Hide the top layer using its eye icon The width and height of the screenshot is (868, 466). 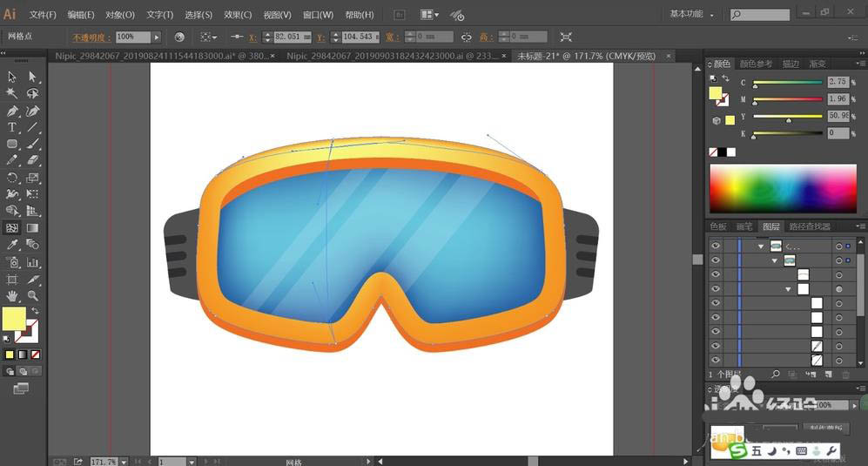pos(715,247)
